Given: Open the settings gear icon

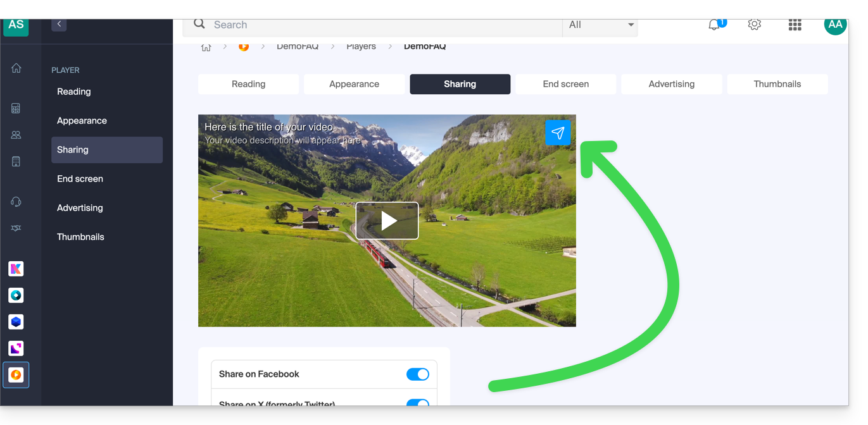Looking at the screenshot, I should (x=754, y=25).
